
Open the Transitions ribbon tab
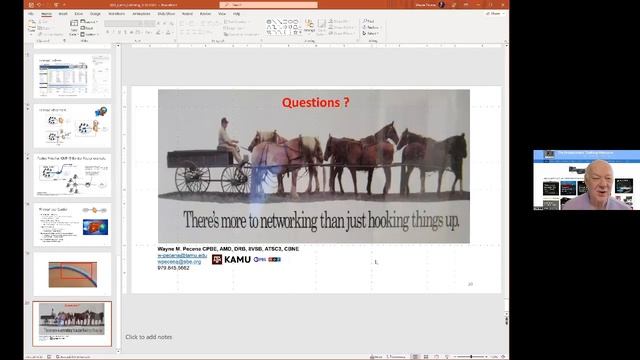click(117, 14)
